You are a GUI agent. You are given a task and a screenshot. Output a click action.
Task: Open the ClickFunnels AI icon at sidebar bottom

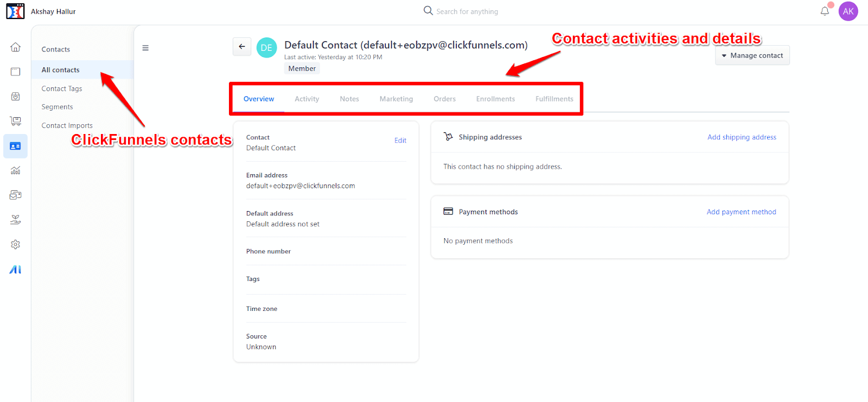click(15, 269)
